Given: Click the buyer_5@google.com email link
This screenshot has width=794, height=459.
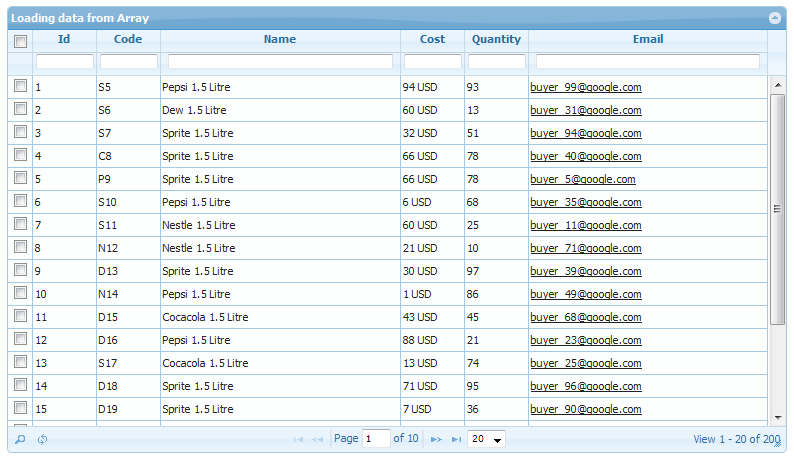Looking at the screenshot, I should [x=582, y=179].
